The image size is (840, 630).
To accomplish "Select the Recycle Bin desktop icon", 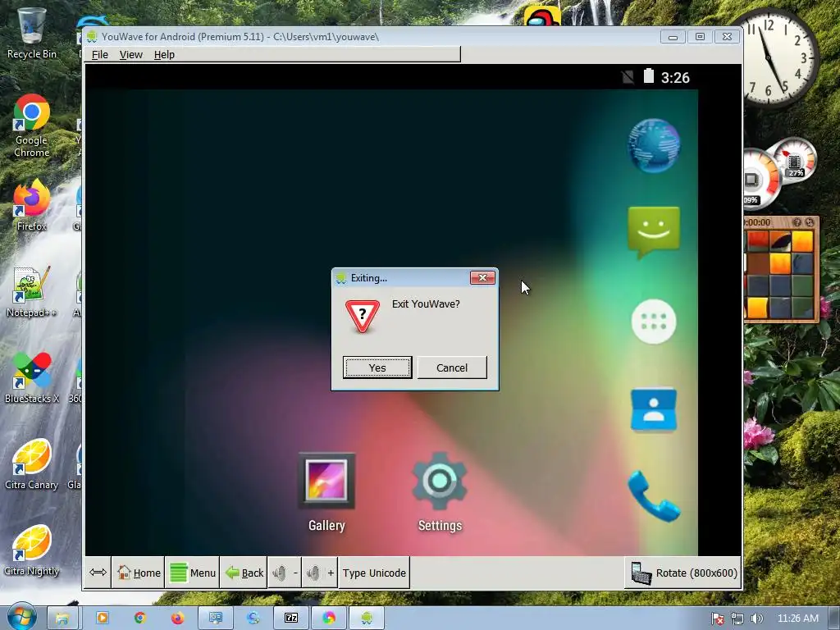I will point(31,33).
